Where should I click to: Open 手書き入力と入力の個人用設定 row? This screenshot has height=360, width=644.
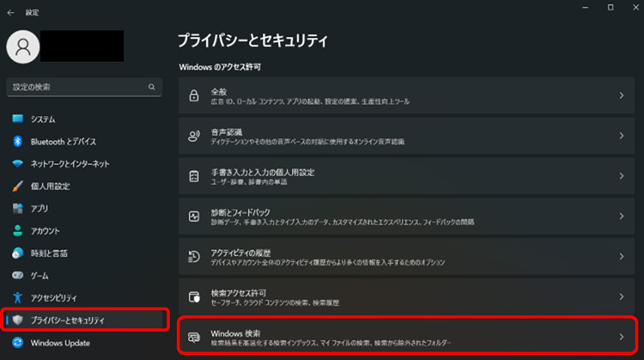click(x=407, y=176)
